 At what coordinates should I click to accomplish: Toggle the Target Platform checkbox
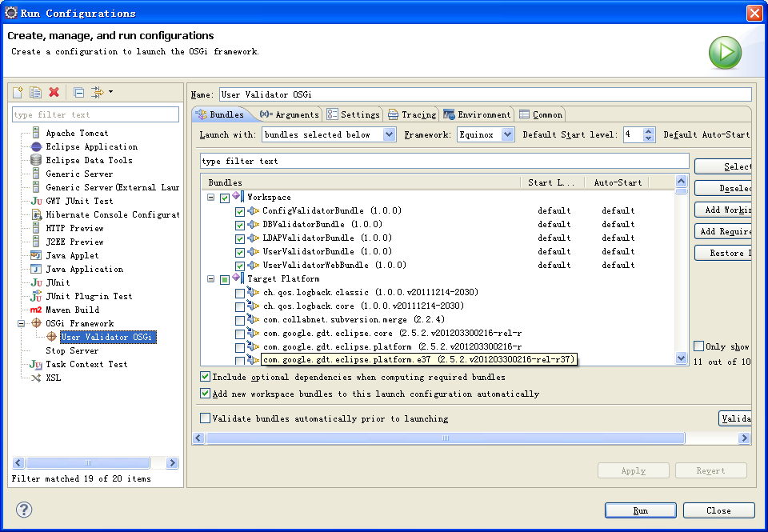click(225, 279)
